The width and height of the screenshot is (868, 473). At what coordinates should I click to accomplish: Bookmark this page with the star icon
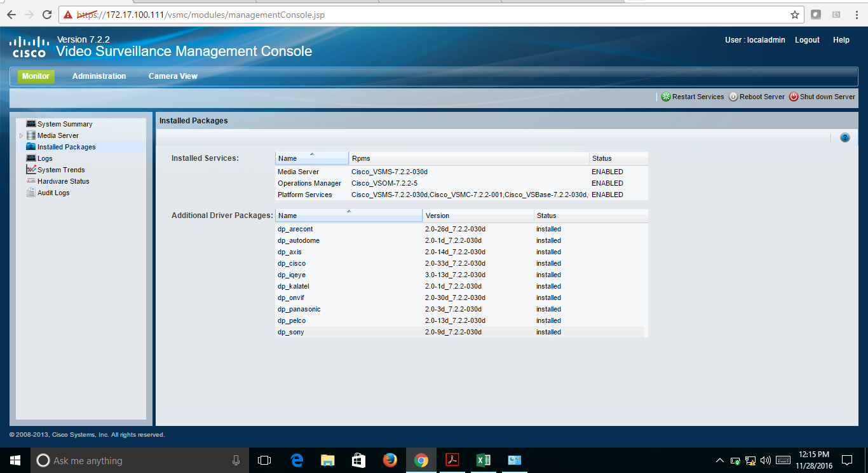tap(794, 15)
